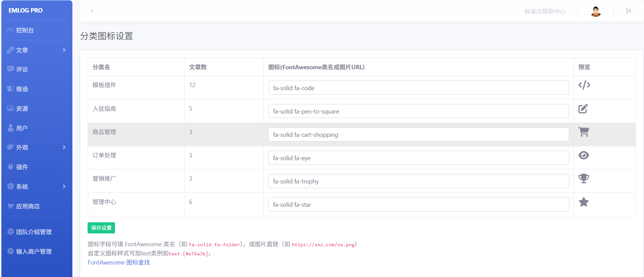
Task: Open 鲜易达帮助中心 link in header
Action: (x=545, y=11)
